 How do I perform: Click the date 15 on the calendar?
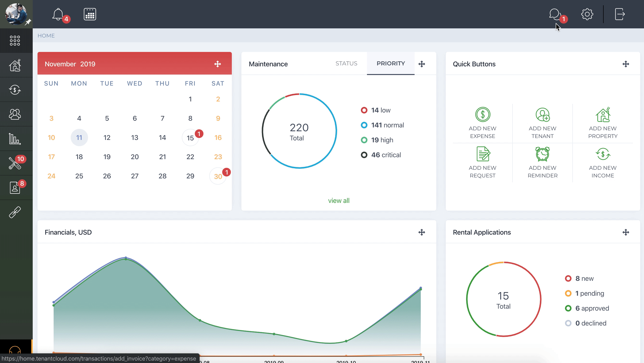click(x=190, y=138)
